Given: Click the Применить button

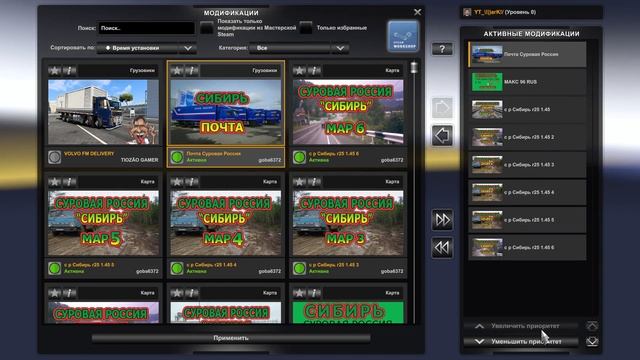Looking at the screenshot, I should coord(231,338).
